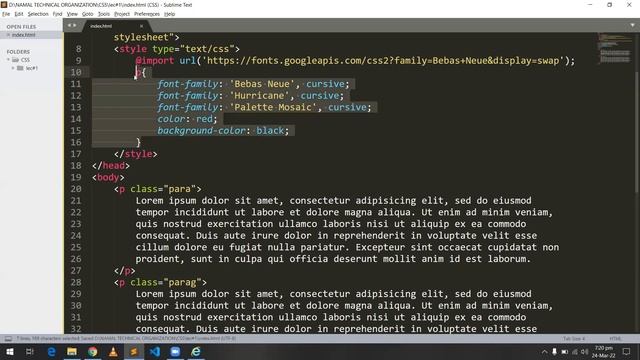Click the vertical editor scrollbar
The width and height of the screenshot is (640, 360).
coord(637,131)
